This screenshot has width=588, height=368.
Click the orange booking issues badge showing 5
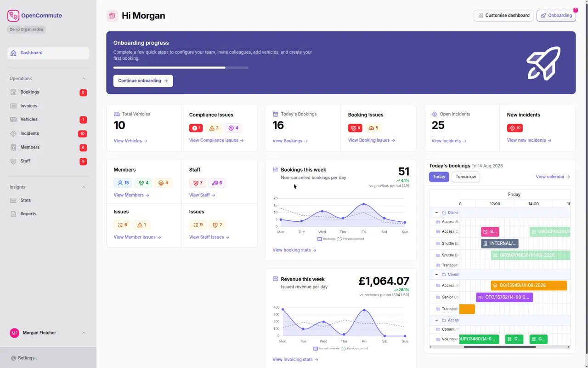(x=373, y=128)
